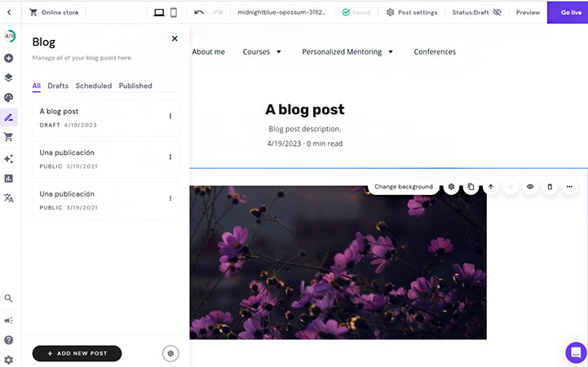Click the Change background button
Image resolution: width=588 pixels, height=367 pixels.
[404, 187]
